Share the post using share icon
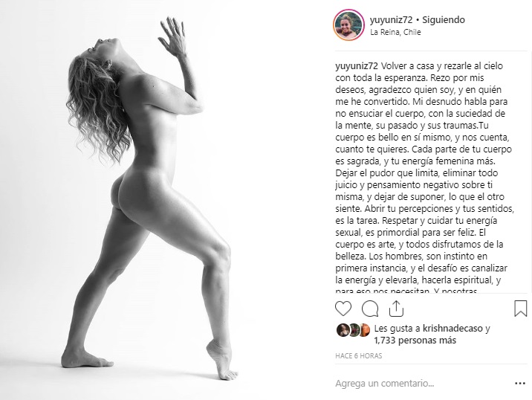Viewport: 532px width, 400px height. tap(396, 309)
